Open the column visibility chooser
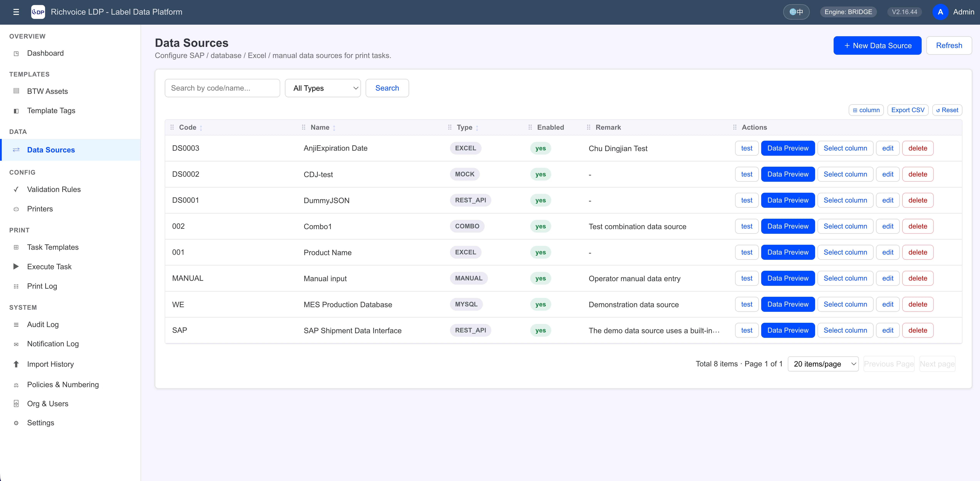 coord(866,110)
